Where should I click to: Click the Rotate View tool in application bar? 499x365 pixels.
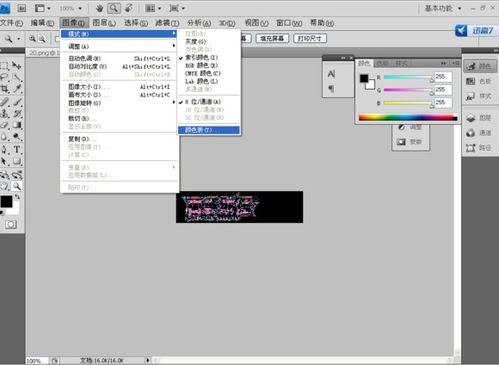click(x=129, y=8)
